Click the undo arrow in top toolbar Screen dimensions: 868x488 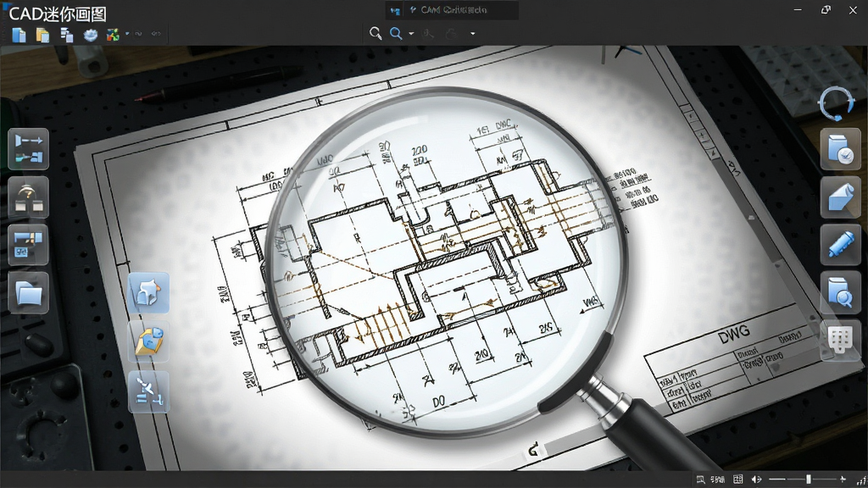tap(138, 34)
